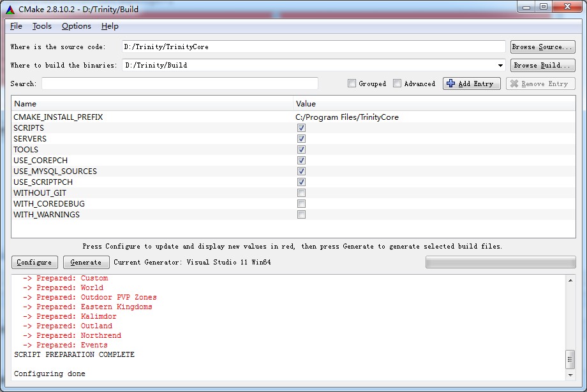The image size is (587, 392).
Task: Expand the build binaries path dropdown
Action: pos(500,66)
